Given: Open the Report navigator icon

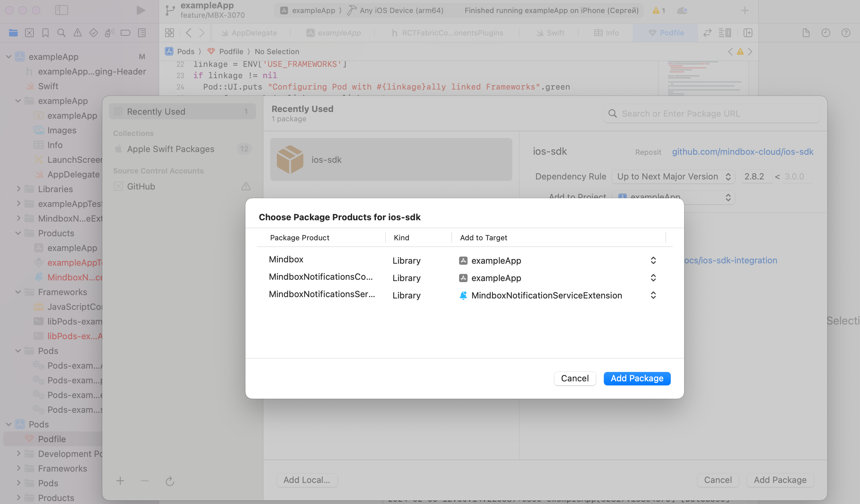Looking at the screenshot, I should 142,33.
